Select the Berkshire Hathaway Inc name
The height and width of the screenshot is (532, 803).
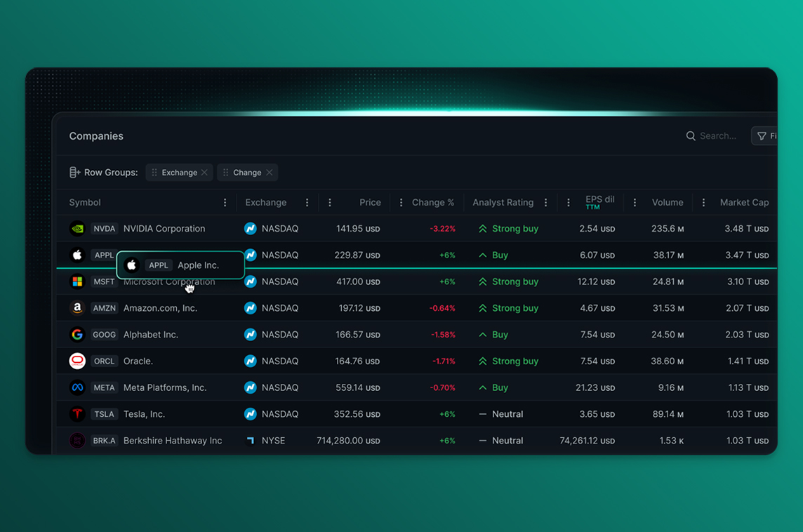coord(173,440)
